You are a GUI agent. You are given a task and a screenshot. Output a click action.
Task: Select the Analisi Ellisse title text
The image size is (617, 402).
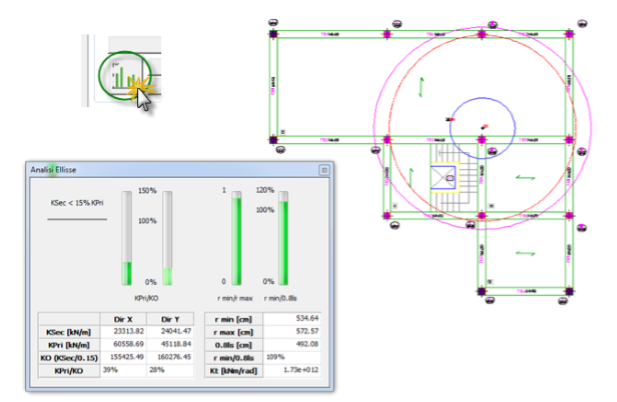point(54,170)
